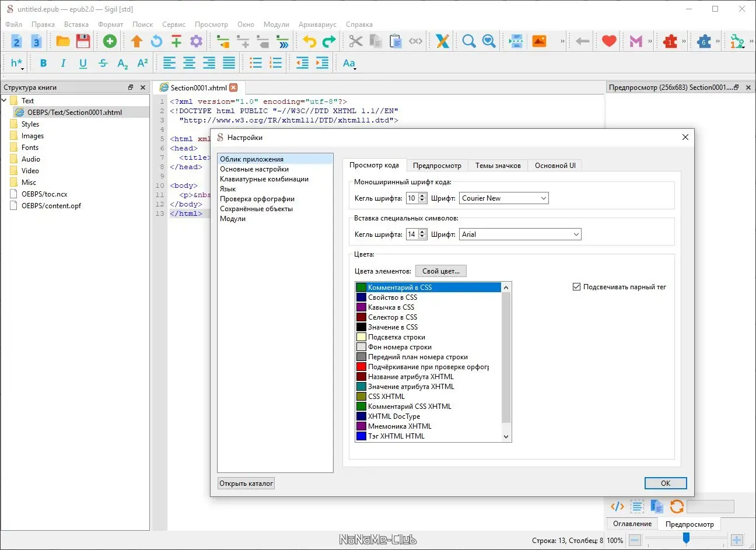Screen dimensions: 756x550
Task: Switch to the Темы значков tab
Action: 498,166
